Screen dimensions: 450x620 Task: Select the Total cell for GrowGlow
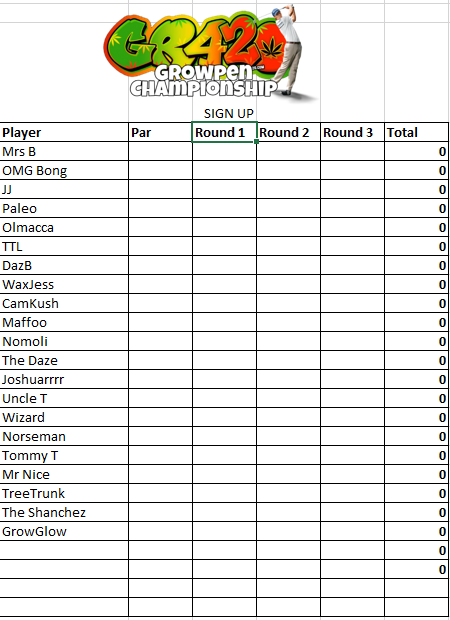pyautogui.click(x=416, y=531)
